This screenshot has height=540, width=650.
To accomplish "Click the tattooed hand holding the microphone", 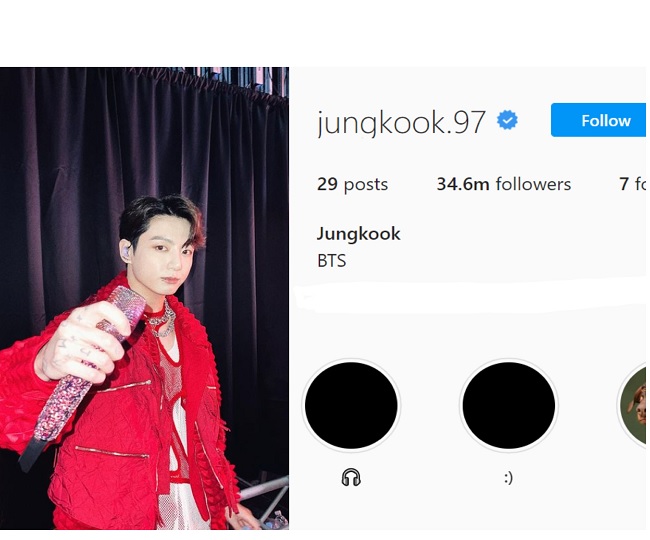I will pos(81,342).
